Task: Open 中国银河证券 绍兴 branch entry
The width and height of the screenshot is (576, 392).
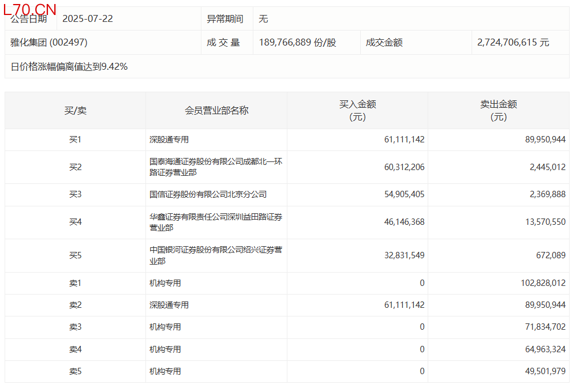Action: click(x=215, y=255)
